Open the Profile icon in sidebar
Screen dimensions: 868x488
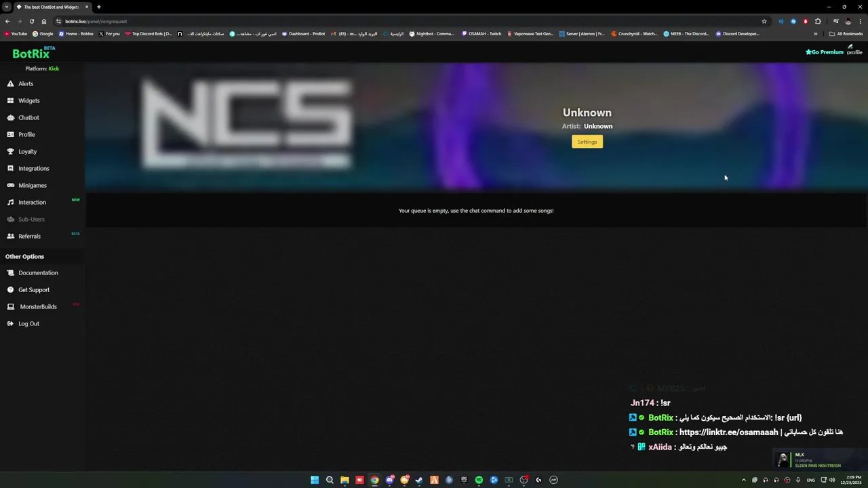tap(10, 134)
